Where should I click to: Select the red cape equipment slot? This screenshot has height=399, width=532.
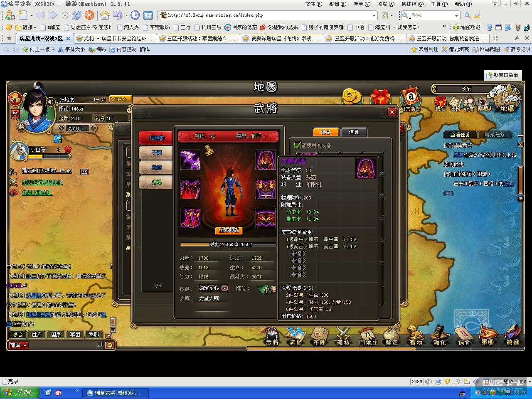190,189
